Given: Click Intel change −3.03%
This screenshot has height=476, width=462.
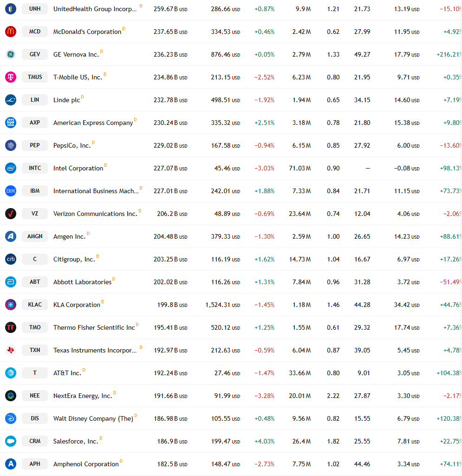Looking at the screenshot, I should coord(264,169).
